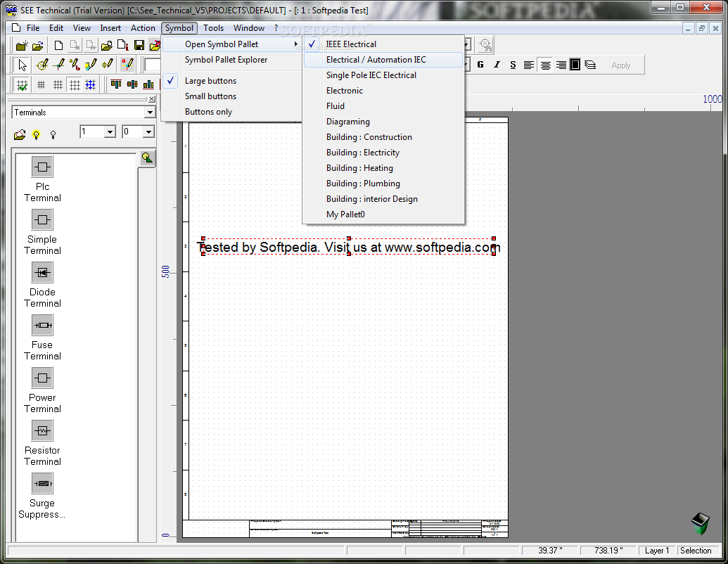Click the open project folder icon
The image size is (728, 564).
tap(38, 46)
